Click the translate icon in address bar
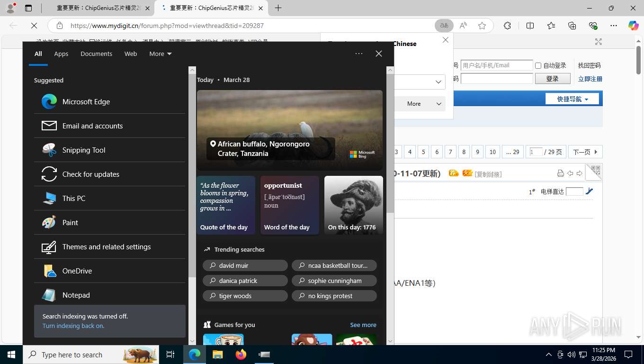Screen dimensions: 644x364 tap(444, 26)
